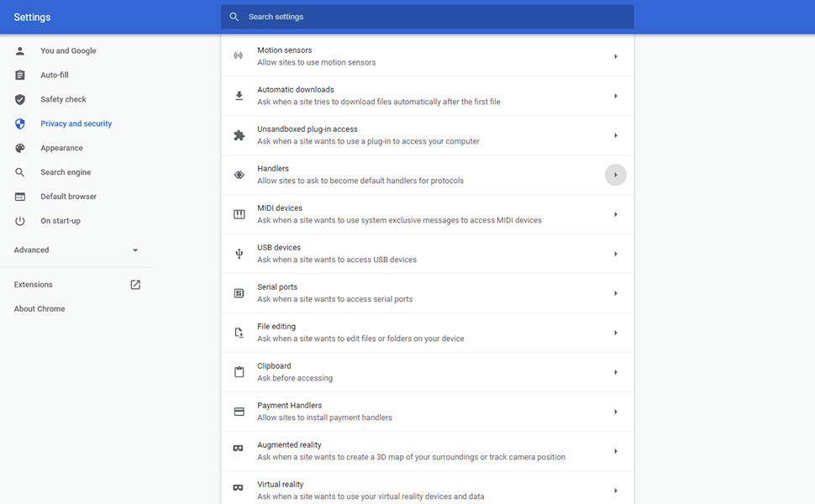The image size is (815, 504).
Task: Click 'Allow sites to install payment handlers' text
Action: point(324,417)
